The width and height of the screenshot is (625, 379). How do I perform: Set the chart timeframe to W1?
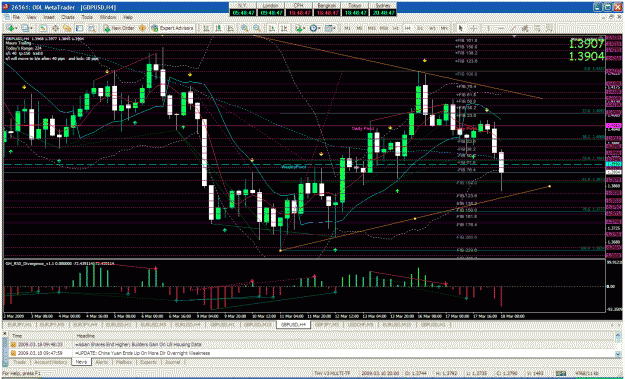click(432, 28)
